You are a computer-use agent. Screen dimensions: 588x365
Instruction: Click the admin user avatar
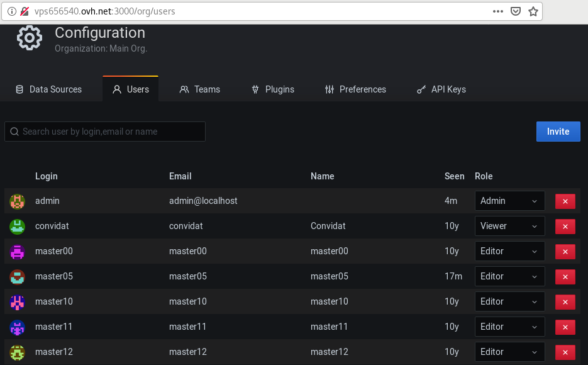tap(17, 201)
